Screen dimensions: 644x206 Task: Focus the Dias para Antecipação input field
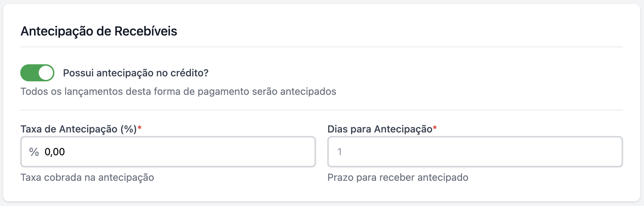(475, 152)
